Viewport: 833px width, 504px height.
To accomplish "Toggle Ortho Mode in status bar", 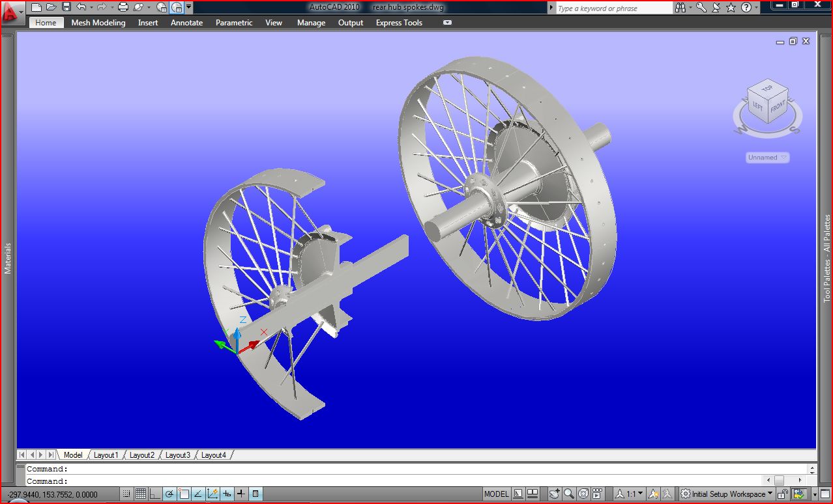I will coord(154,494).
